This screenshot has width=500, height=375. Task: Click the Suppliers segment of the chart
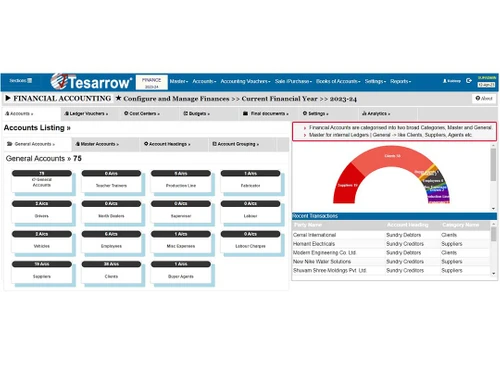(x=348, y=185)
